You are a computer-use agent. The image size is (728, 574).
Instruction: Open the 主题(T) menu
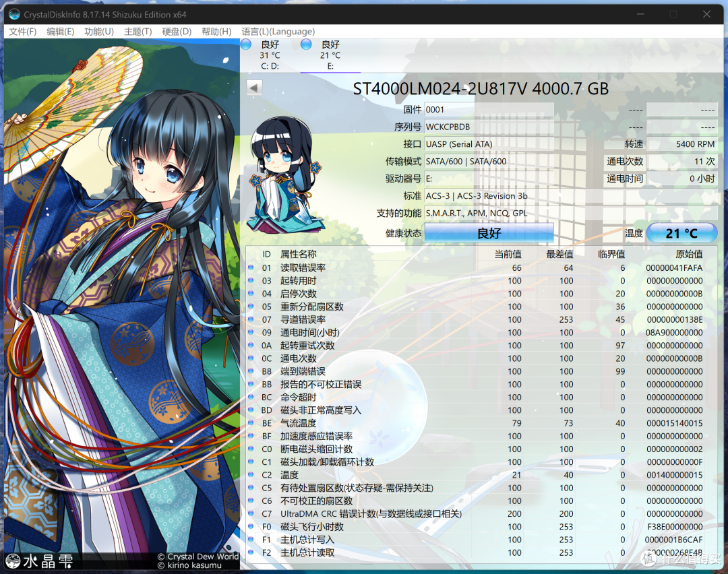tap(138, 32)
